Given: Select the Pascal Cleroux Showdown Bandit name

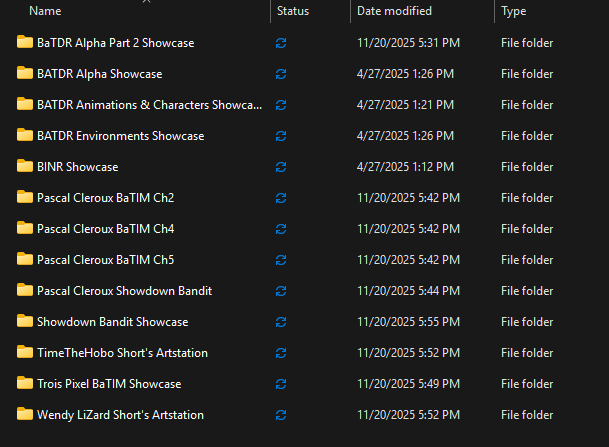Looking at the screenshot, I should [124, 291].
